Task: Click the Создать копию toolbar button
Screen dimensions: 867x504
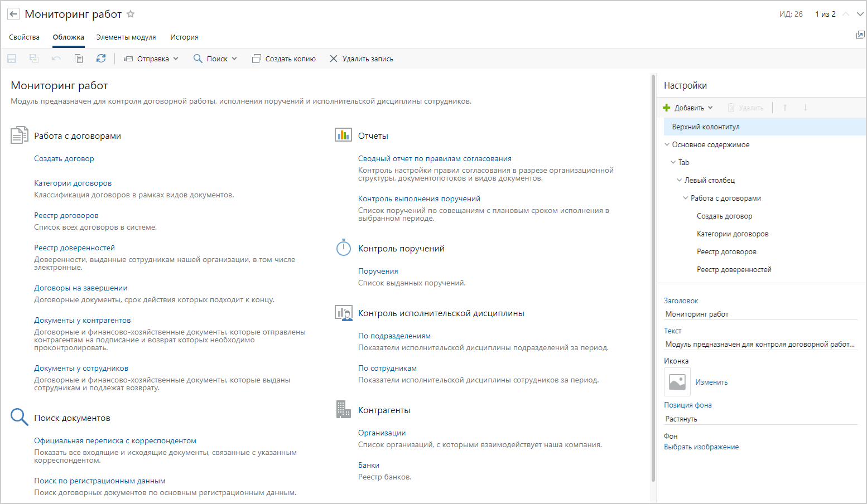Action: tap(284, 59)
